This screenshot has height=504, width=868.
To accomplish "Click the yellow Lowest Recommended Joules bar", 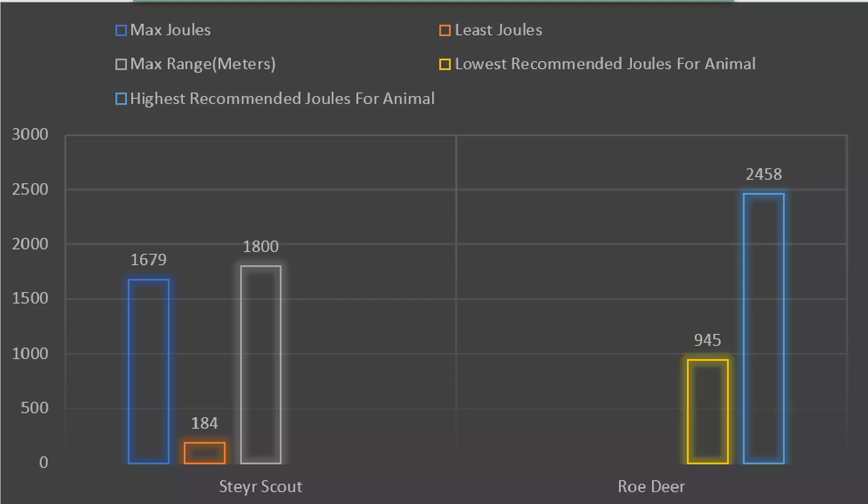I will tap(708, 411).
